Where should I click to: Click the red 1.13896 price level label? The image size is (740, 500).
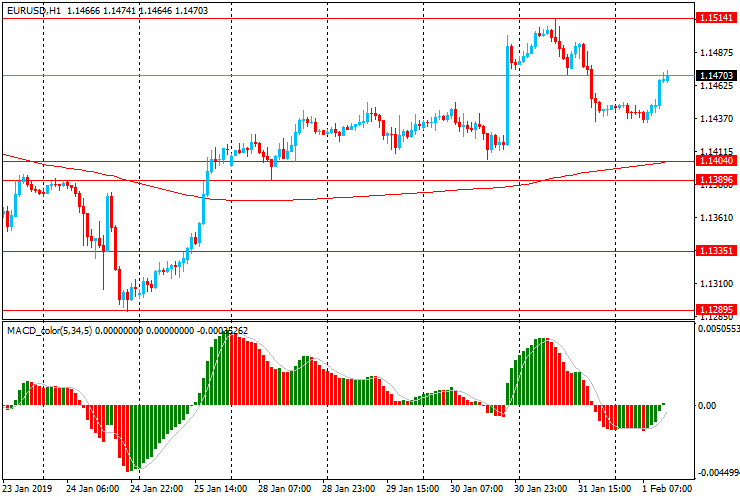[714, 181]
